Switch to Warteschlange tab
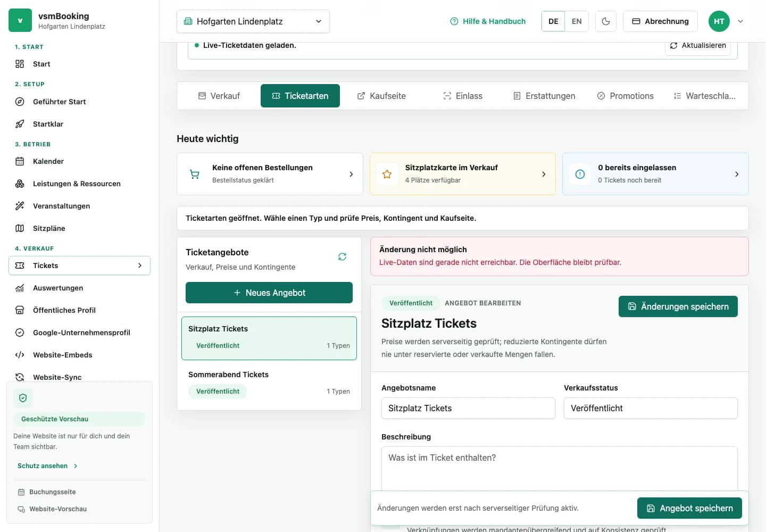The image size is (766, 532). 704,96
